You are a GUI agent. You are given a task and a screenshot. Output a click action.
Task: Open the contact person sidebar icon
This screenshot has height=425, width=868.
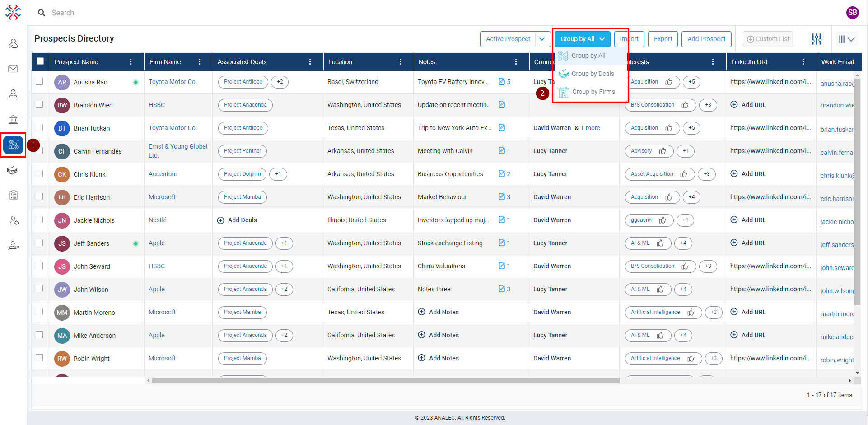click(x=13, y=94)
